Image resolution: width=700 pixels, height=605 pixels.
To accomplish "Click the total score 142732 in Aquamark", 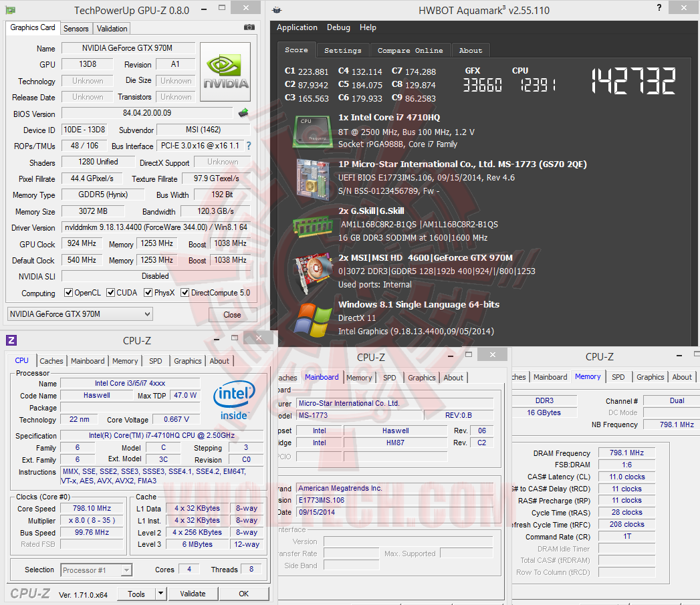I will 633,81.
